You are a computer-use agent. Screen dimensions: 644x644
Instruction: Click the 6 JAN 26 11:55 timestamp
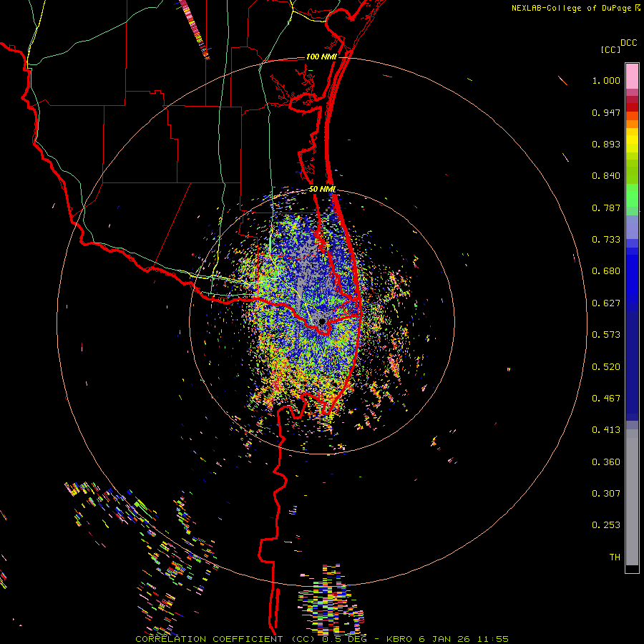pos(464,639)
